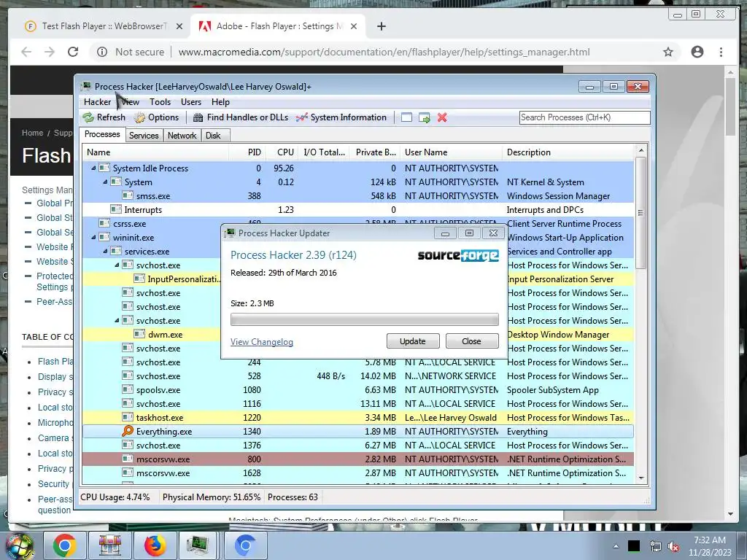Click the download progress bar in Updater
747x560 pixels.
pos(365,319)
